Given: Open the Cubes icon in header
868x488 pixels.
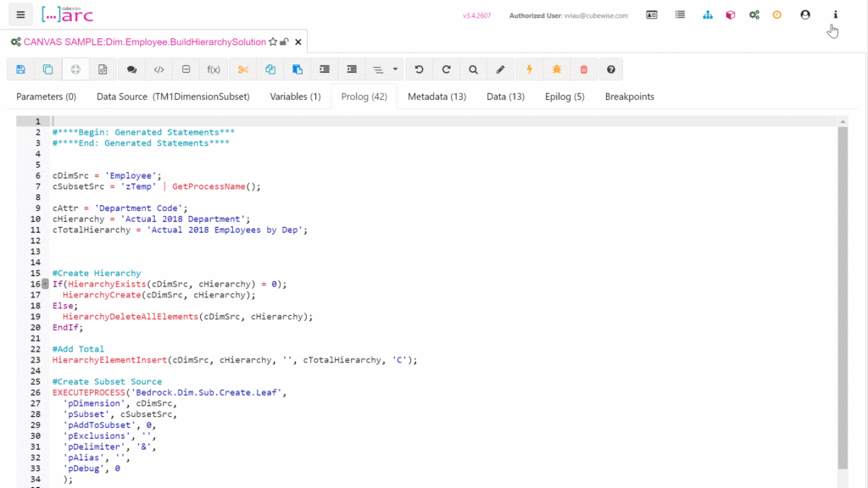Looking at the screenshot, I should click(731, 15).
